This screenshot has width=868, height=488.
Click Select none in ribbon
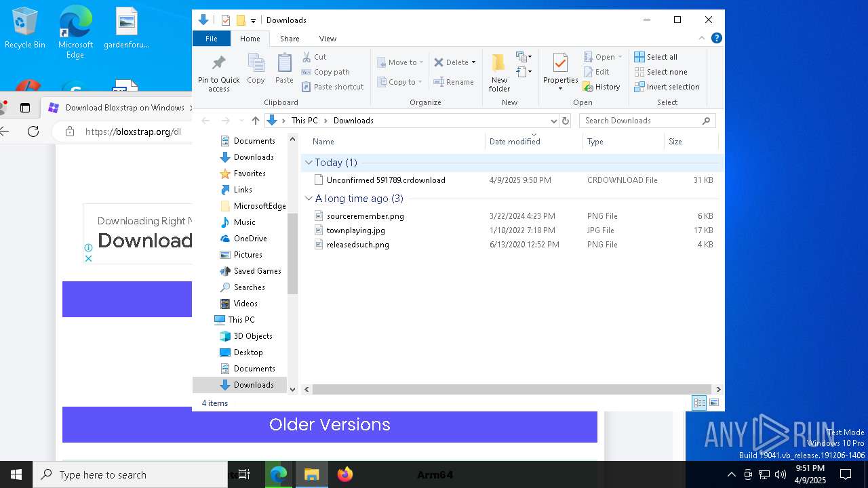(660, 72)
